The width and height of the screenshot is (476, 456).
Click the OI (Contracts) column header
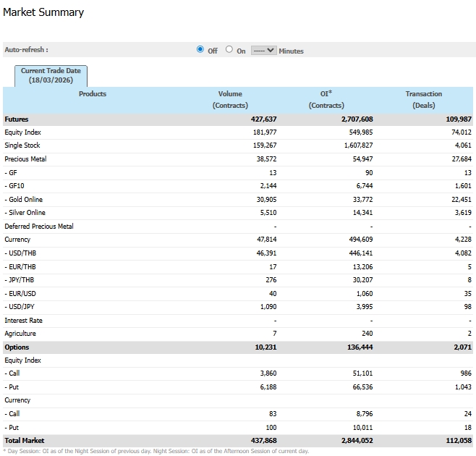pyautogui.click(x=326, y=99)
